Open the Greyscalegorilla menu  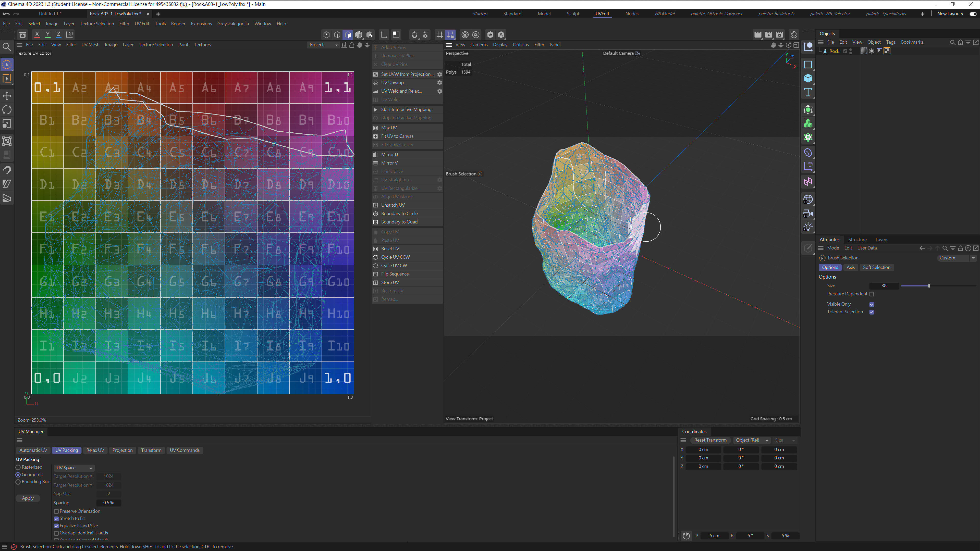point(233,23)
